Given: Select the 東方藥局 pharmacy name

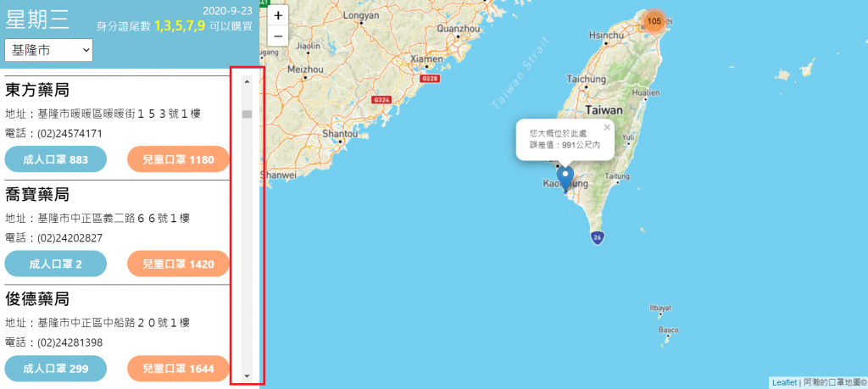Looking at the screenshot, I should (x=37, y=90).
